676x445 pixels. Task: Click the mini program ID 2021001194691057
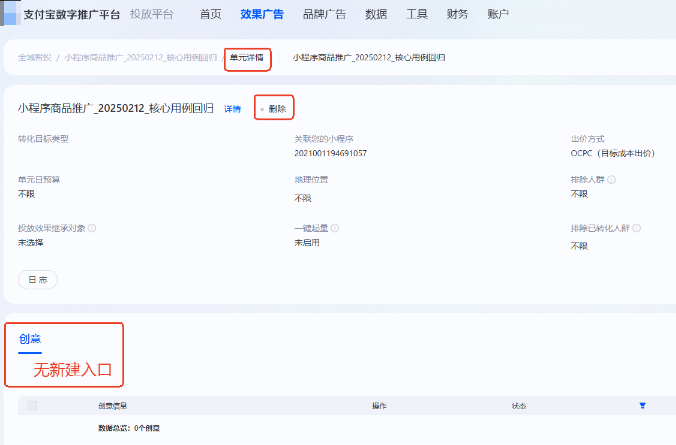coord(331,153)
